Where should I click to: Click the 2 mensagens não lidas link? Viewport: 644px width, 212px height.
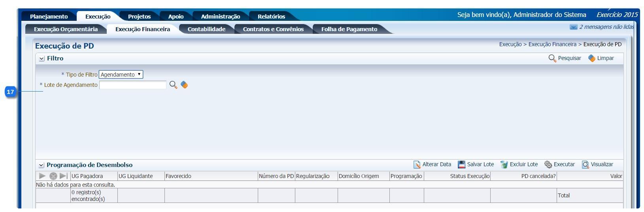(606, 27)
